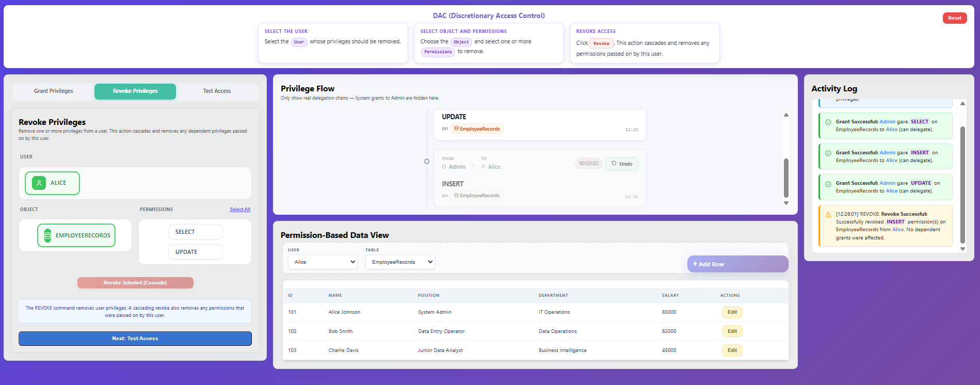980x385 pixels.
Task: Click the orange EmployeeRecords tag under UPDATE
Action: (x=477, y=129)
